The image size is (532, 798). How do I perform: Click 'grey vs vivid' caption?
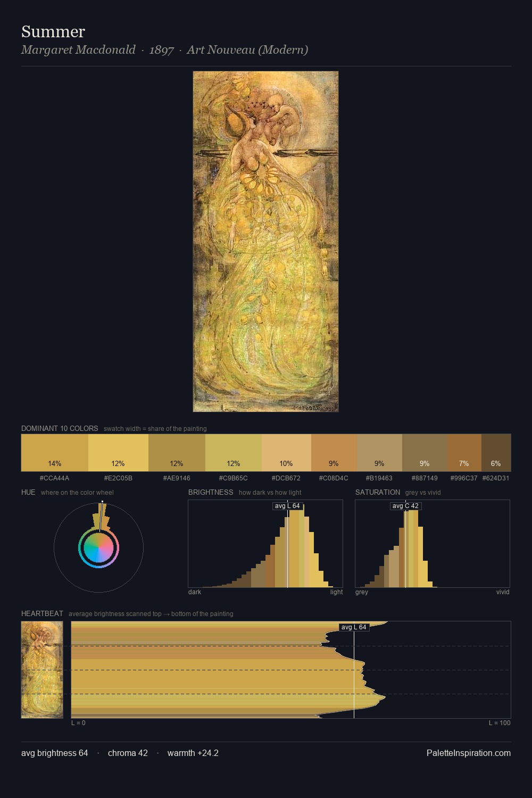423,493
